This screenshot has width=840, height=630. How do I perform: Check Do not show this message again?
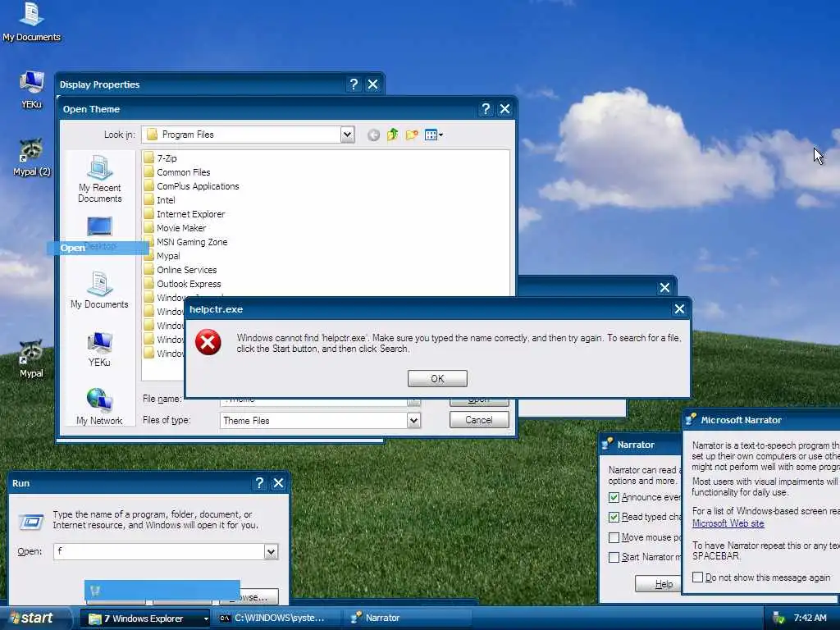(x=697, y=577)
